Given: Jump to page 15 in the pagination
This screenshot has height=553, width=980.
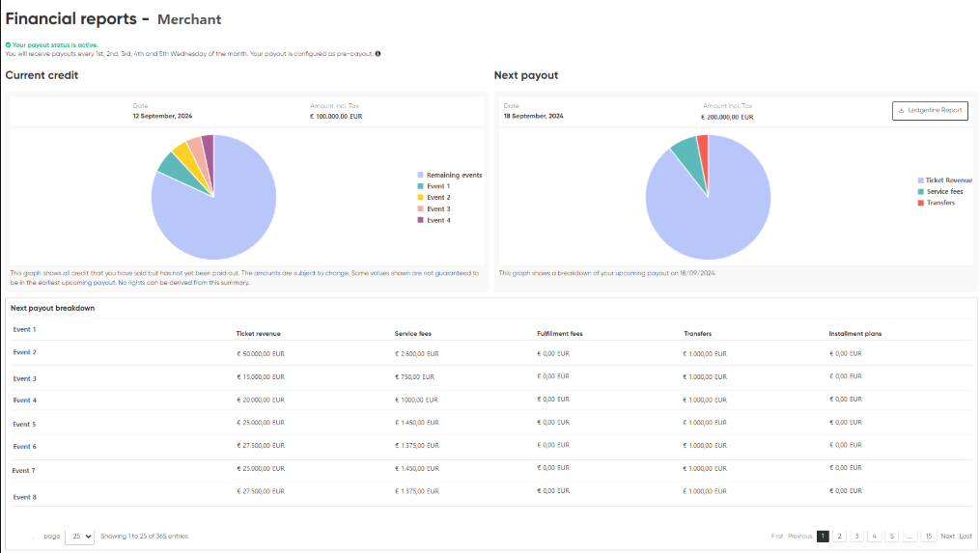Looking at the screenshot, I should [928, 536].
